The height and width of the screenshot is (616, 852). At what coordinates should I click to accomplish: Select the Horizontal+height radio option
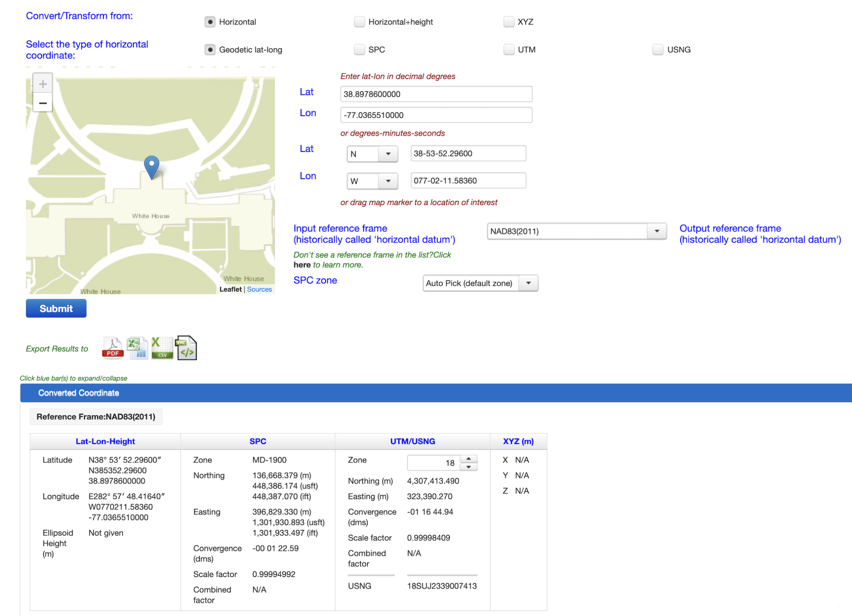pyautogui.click(x=359, y=22)
